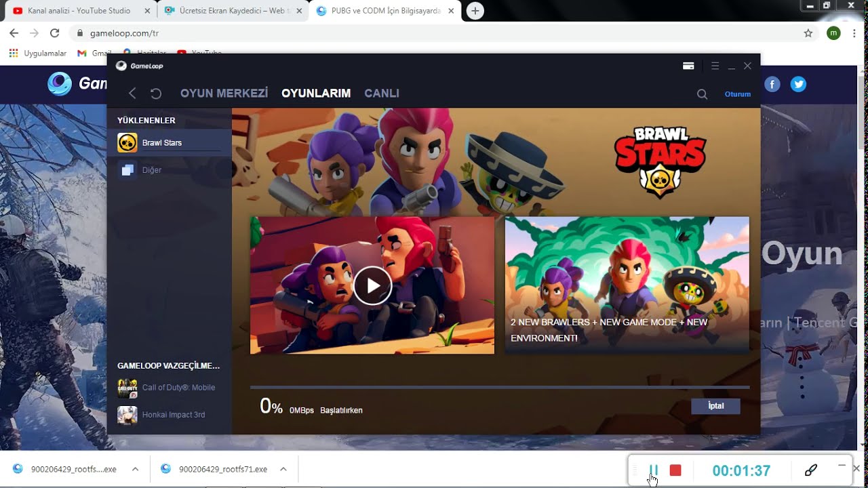Open Chrome profile avatar
This screenshot has width=868, height=488.
click(x=833, y=33)
